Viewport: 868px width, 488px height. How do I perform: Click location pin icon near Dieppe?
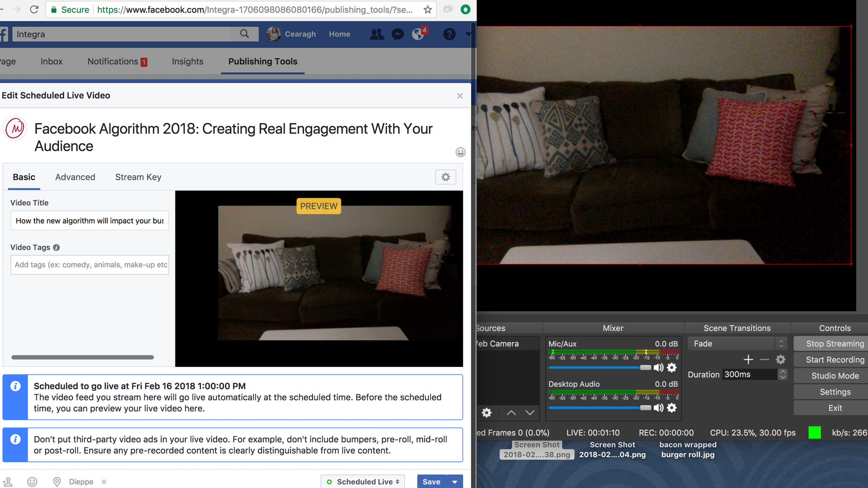point(57,482)
